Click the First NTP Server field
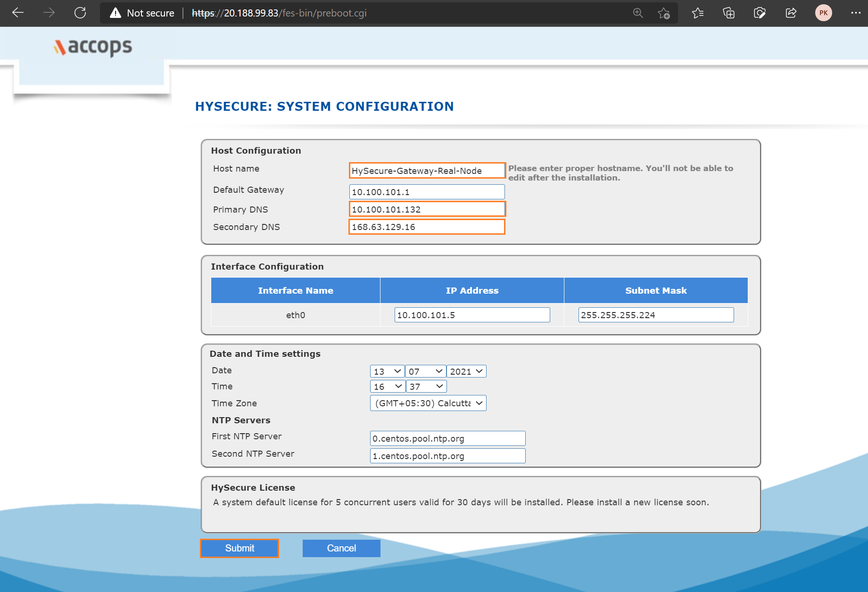 (x=448, y=438)
